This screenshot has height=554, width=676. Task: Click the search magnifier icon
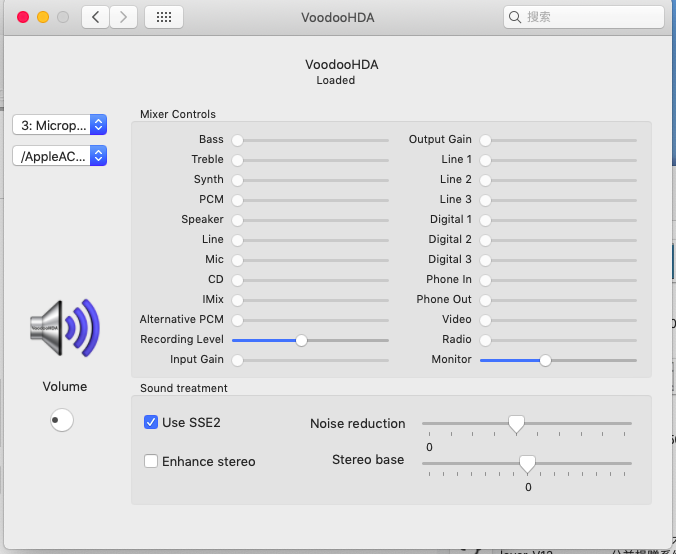(x=515, y=17)
